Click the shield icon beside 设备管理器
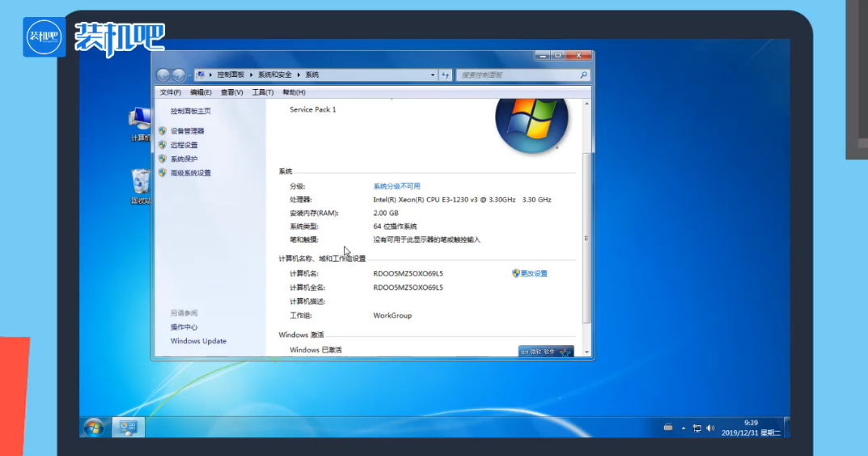The image size is (868, 456). [163, 131]
